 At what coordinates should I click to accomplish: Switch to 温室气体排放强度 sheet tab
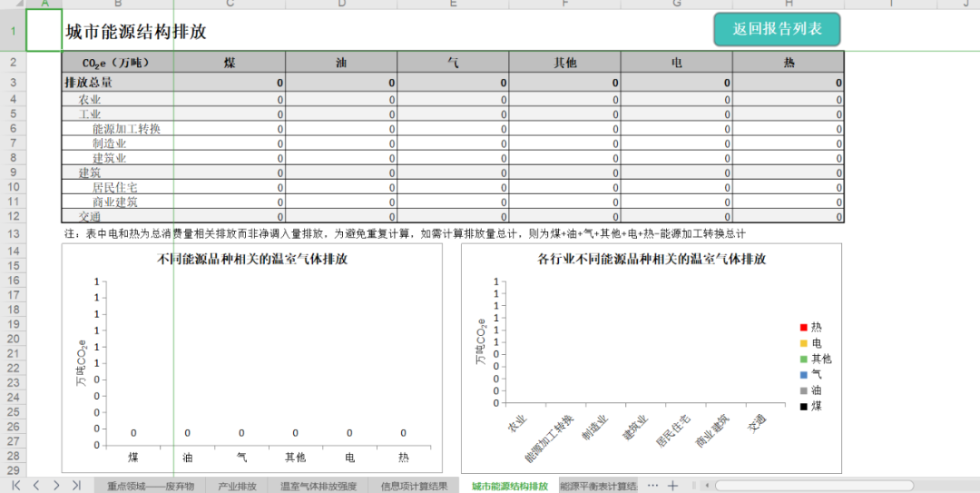318,486
